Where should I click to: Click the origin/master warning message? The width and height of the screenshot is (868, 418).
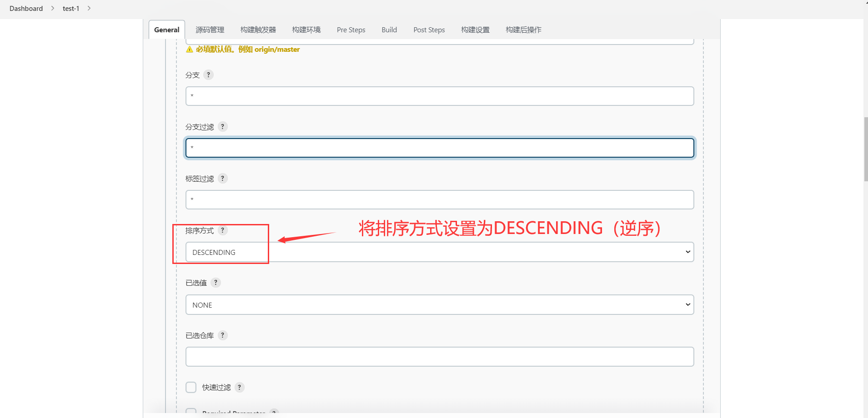click(243, 49)
